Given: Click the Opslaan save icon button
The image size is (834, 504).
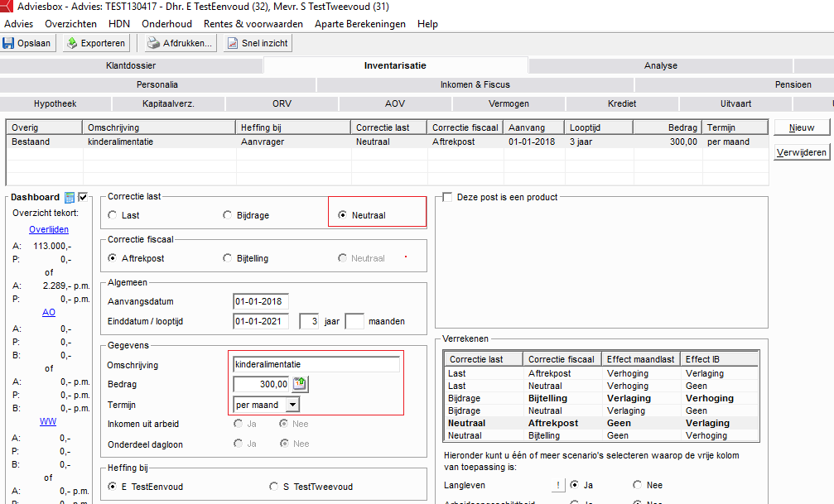Looking at the screenshot, I should pos(27,43).
